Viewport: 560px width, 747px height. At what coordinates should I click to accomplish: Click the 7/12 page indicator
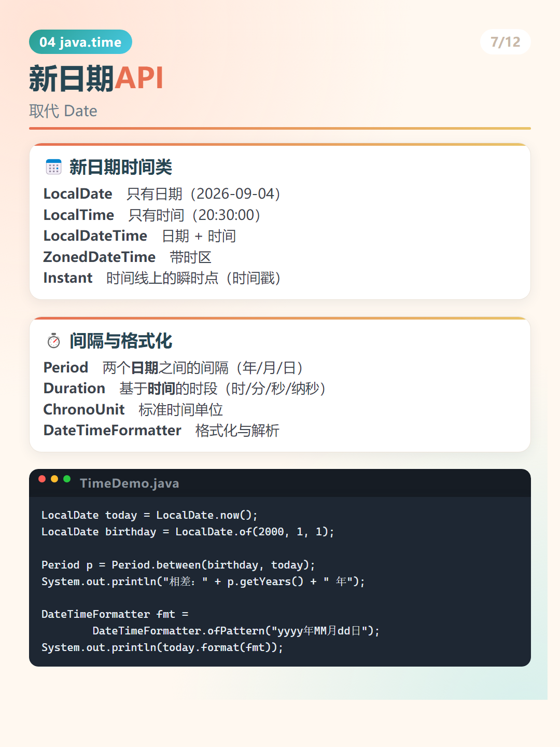tap(506, 42)
